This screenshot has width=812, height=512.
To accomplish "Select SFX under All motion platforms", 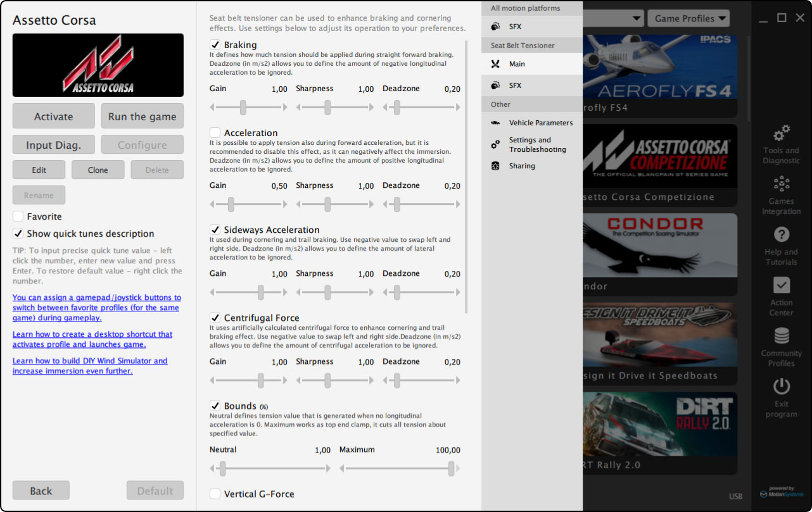I will (x=532, y=27).
